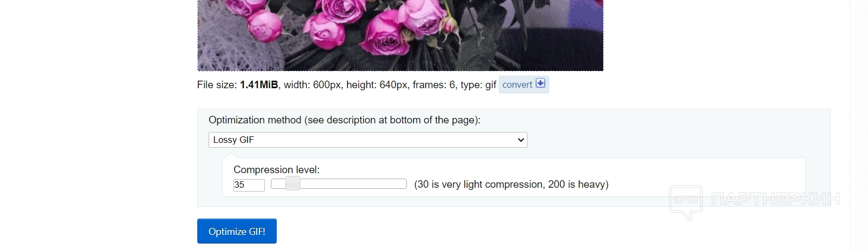Click the Compression level label

tap(276, 170)
